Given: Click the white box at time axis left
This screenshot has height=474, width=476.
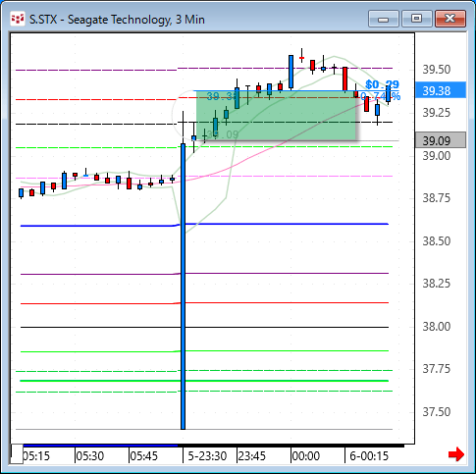Looking at the screenshot, I should [x=17, y=453].
